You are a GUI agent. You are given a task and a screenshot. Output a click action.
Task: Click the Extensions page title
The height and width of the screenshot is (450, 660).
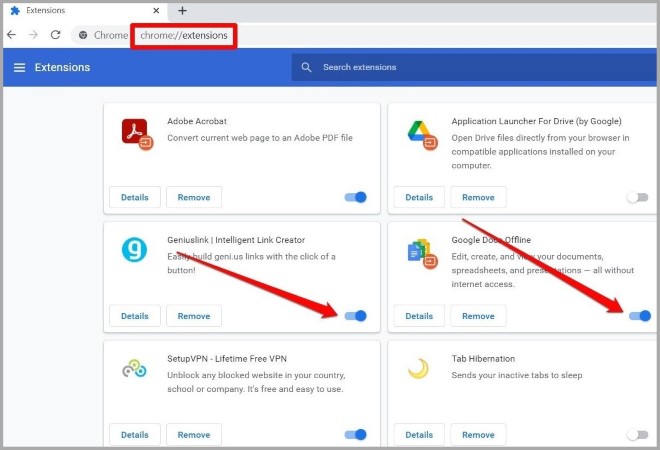(x=62, y=67)
